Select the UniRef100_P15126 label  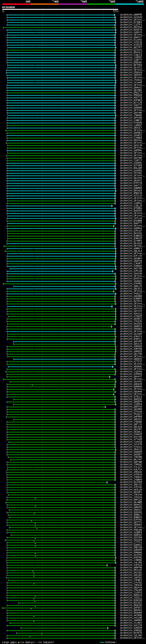click(131, 42)
